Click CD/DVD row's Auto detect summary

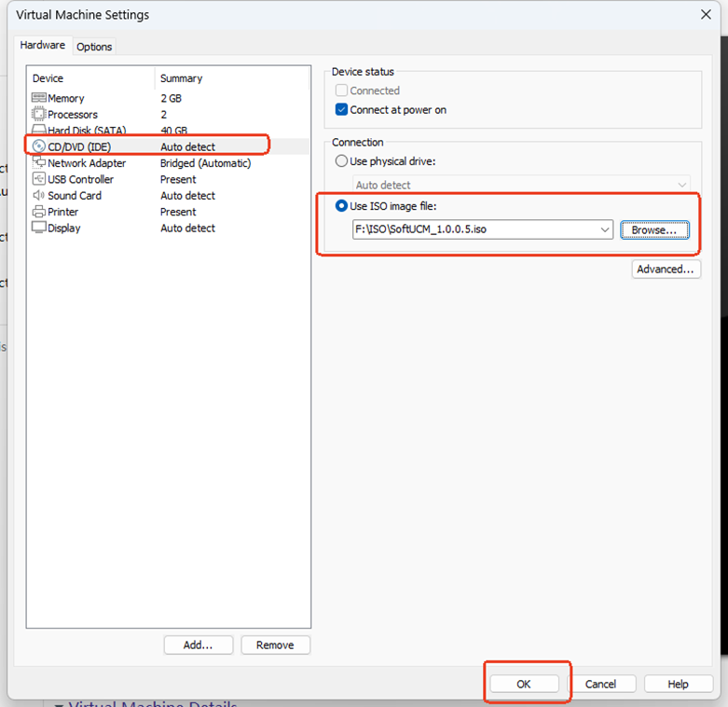pos(188,146)
